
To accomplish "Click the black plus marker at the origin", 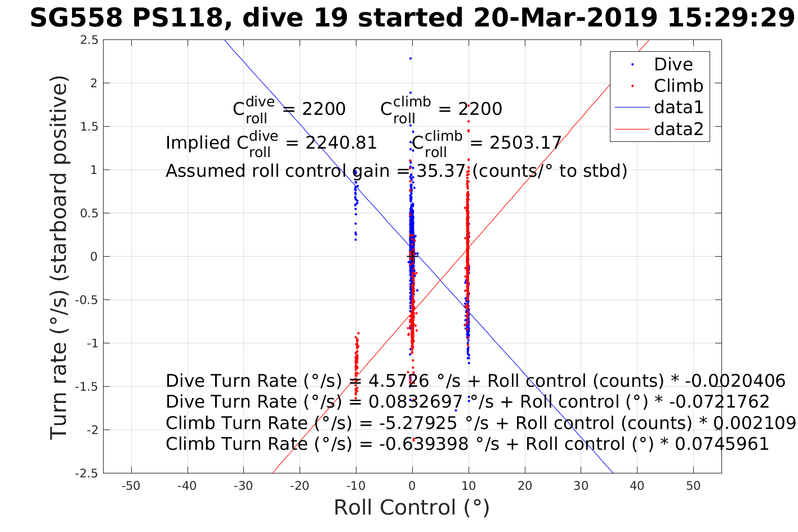I will coord(412,257).
